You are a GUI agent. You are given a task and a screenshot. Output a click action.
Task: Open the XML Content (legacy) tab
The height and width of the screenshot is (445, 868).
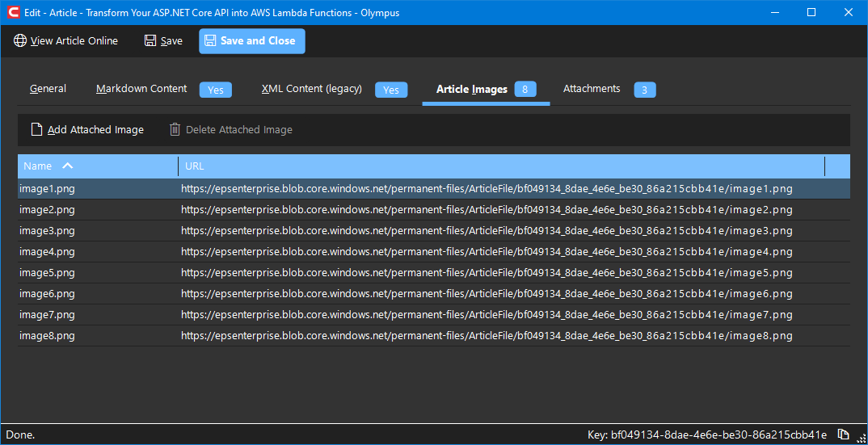pos(312,89)
